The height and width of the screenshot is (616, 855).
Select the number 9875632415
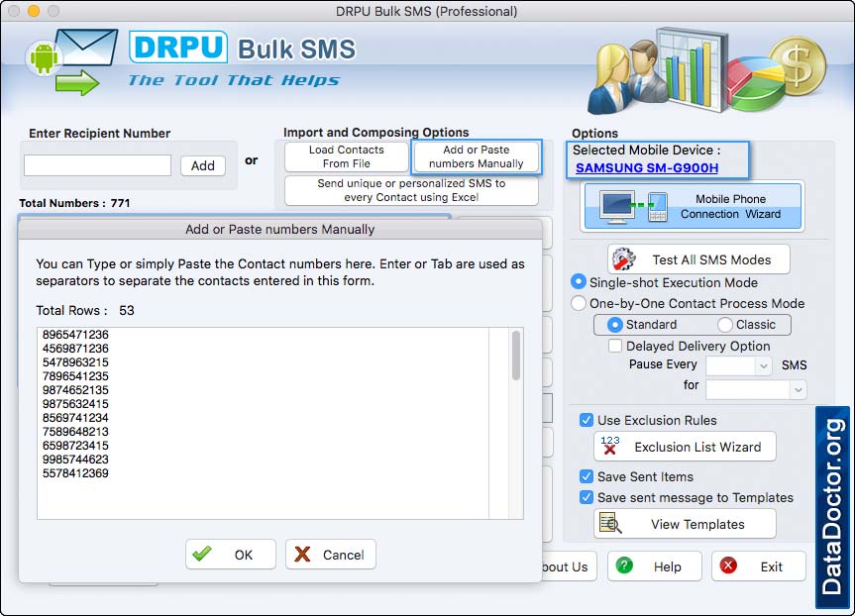tap(75, 403)
